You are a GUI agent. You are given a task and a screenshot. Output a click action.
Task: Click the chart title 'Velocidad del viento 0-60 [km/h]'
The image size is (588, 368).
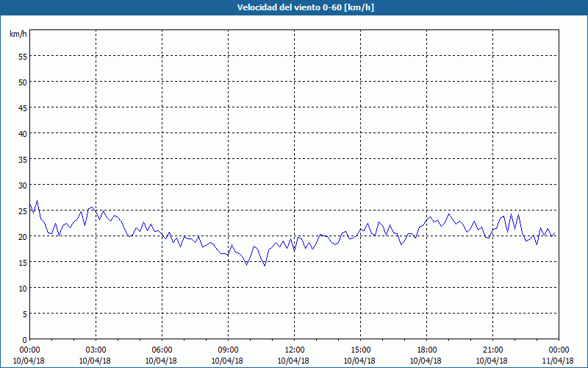(x=306, y=7)
